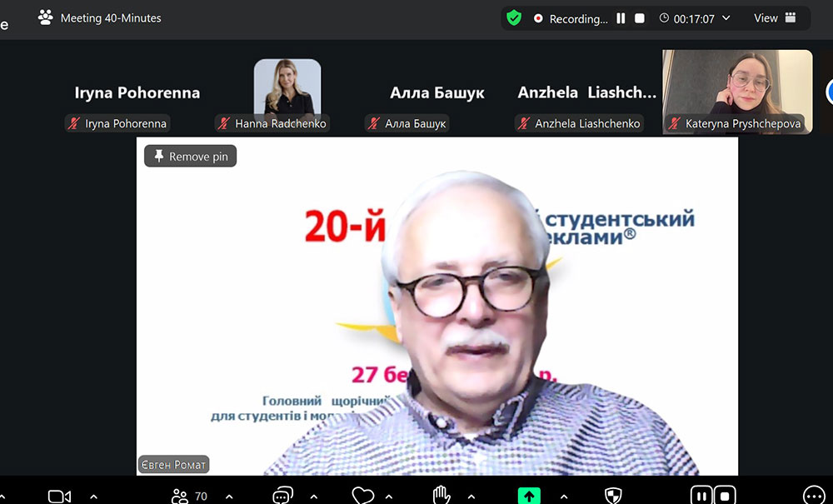
Task: Stop the recording from the top bar
Action: coord(640,18)
